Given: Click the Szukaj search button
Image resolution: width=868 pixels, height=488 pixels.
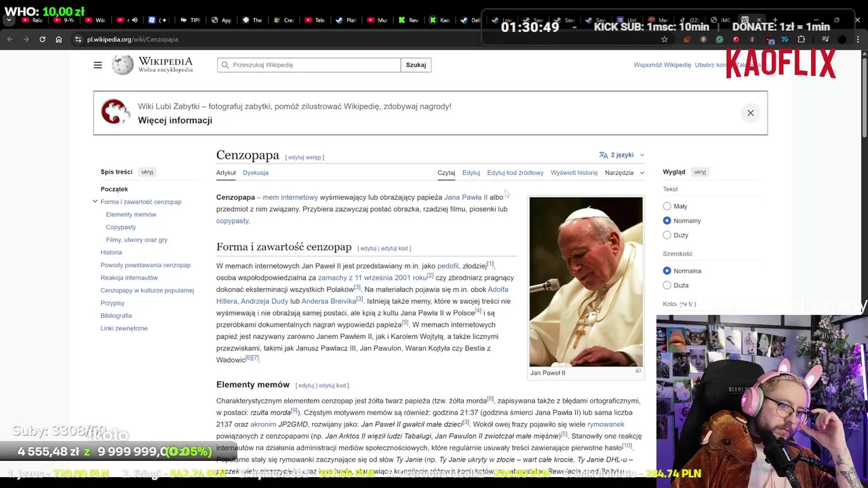Looking at the screenshot, I should 416,65.
